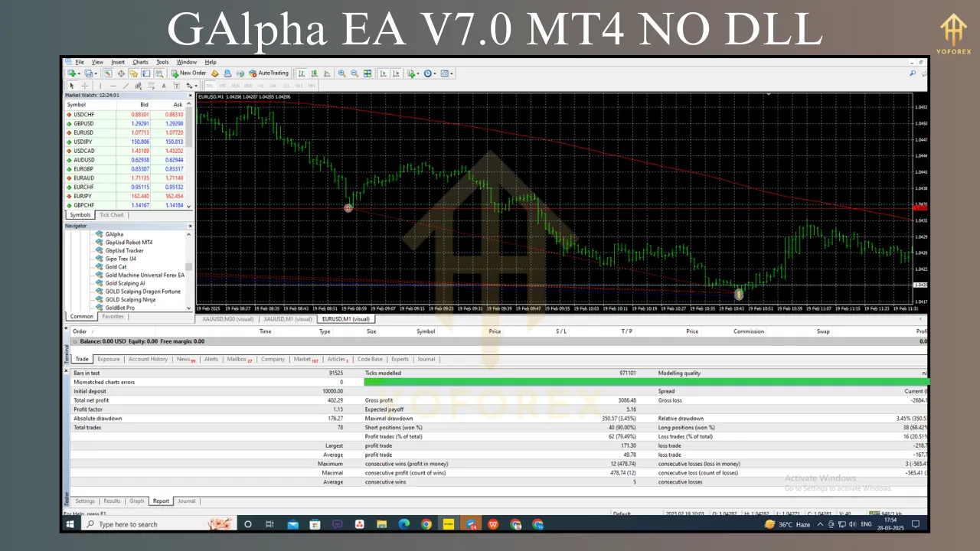Image resolution: width=980 pixels, height=551 pixels.
Task: Select GBPCHF row in Market Watch
Action: pyautogui.click(x=126, y=205)
